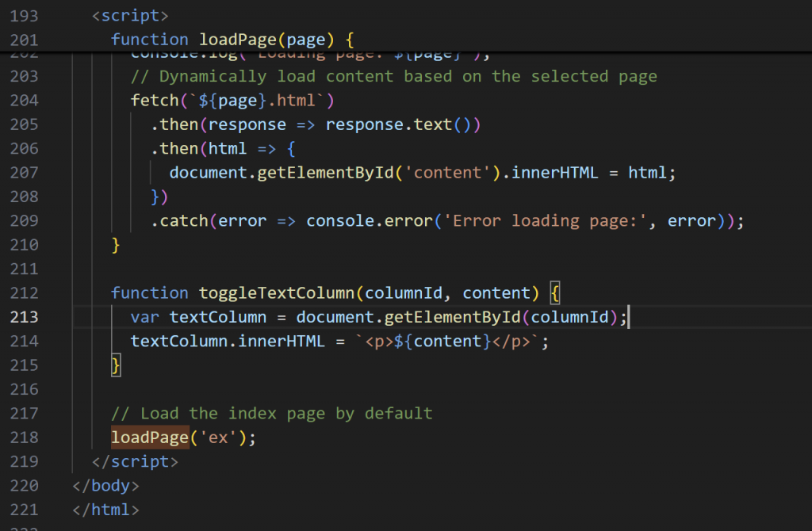Click the '})' on line 208

tap(159, 197)
